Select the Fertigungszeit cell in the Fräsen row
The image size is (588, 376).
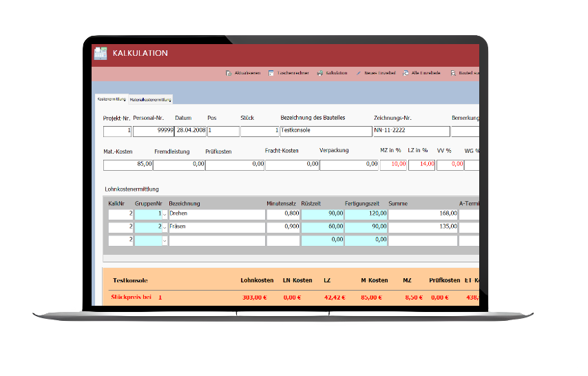point(366,227)
